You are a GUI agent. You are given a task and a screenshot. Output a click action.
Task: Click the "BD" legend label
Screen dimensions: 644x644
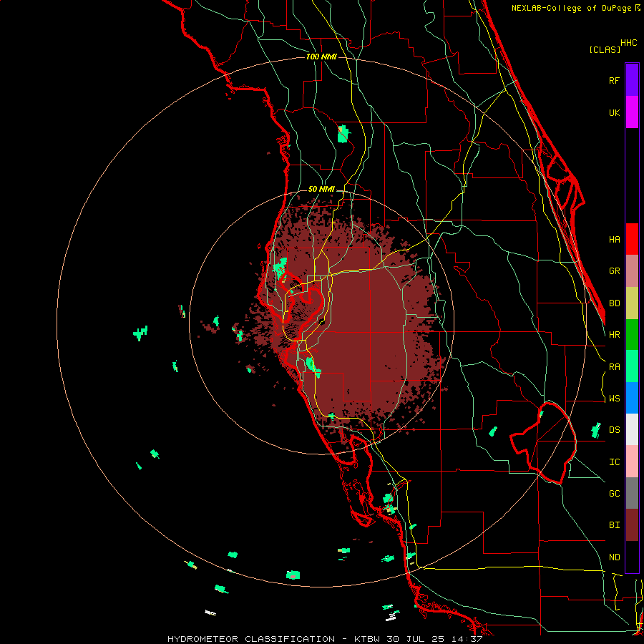coord(615,303)
